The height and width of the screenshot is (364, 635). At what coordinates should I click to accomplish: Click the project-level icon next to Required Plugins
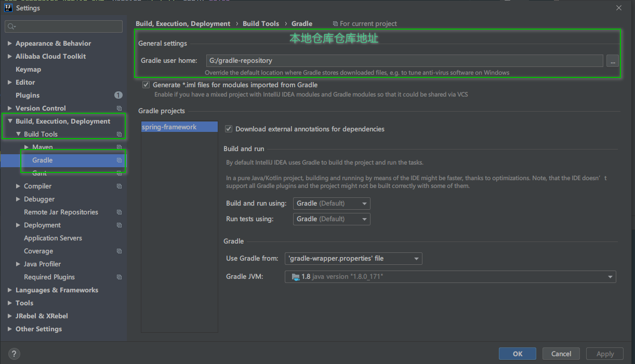[119, 277]
